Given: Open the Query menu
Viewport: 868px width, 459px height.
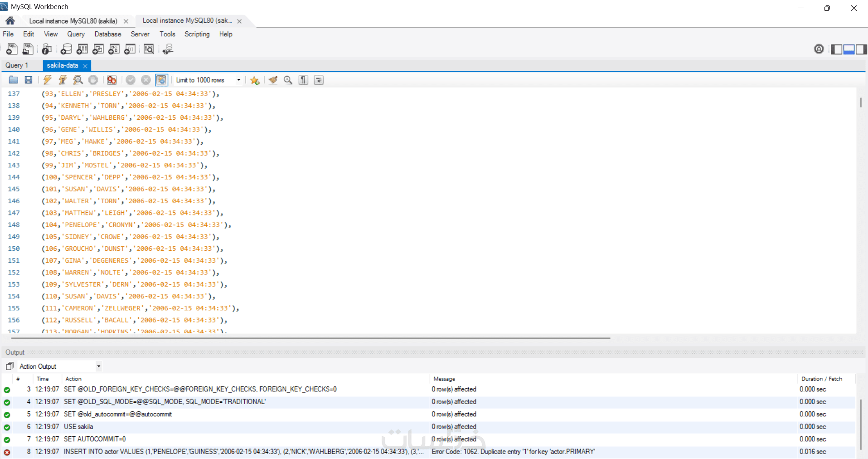Looking at the screenshot, I should (x=76, y=34).
